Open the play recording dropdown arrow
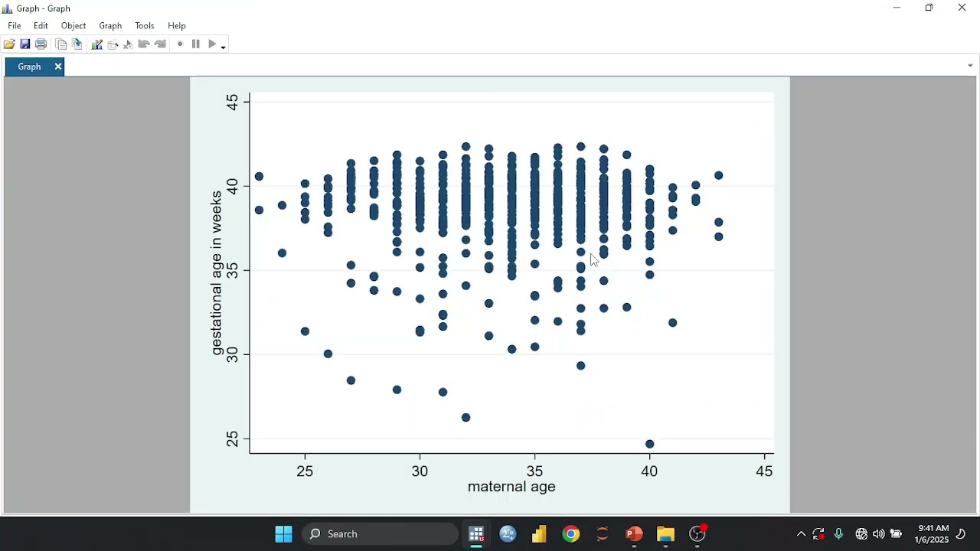 [224, 46]
